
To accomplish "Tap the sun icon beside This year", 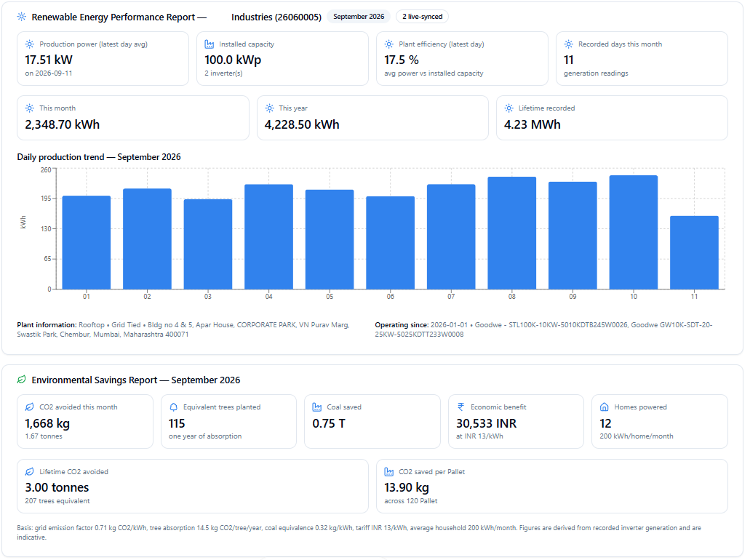I will 269,108.
